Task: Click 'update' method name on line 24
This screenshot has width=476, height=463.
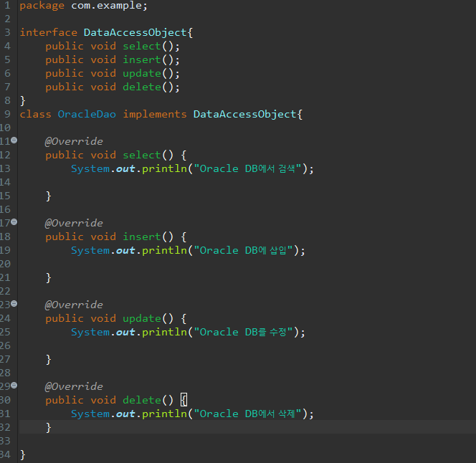Action: point(142,319)
